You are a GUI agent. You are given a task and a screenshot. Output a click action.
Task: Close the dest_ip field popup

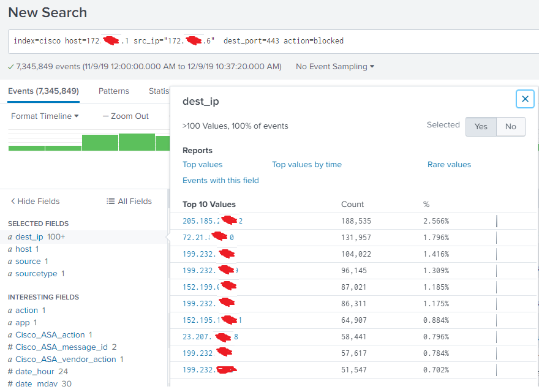click(x=525, y=99)
